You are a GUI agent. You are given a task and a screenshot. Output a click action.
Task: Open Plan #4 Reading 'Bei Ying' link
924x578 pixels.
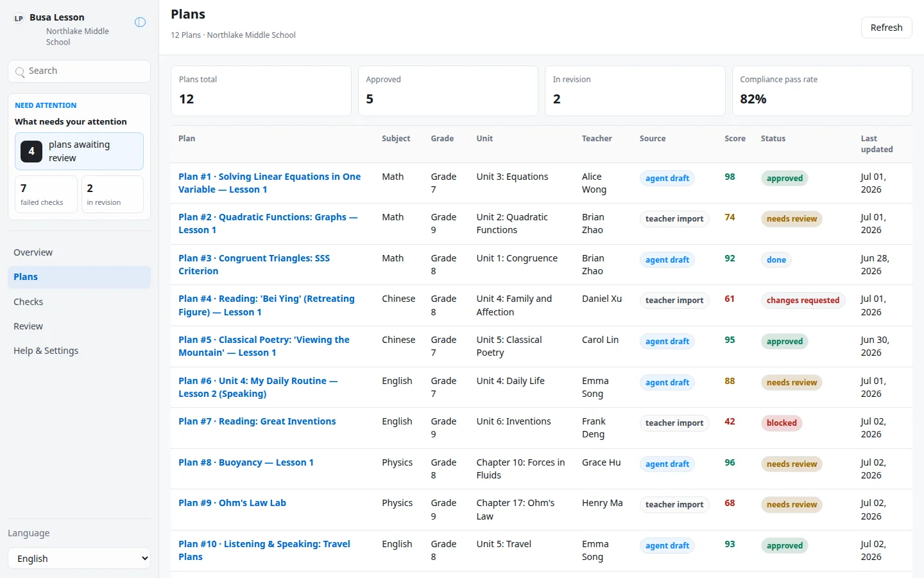pyautogui.click(x=266, y=306)
